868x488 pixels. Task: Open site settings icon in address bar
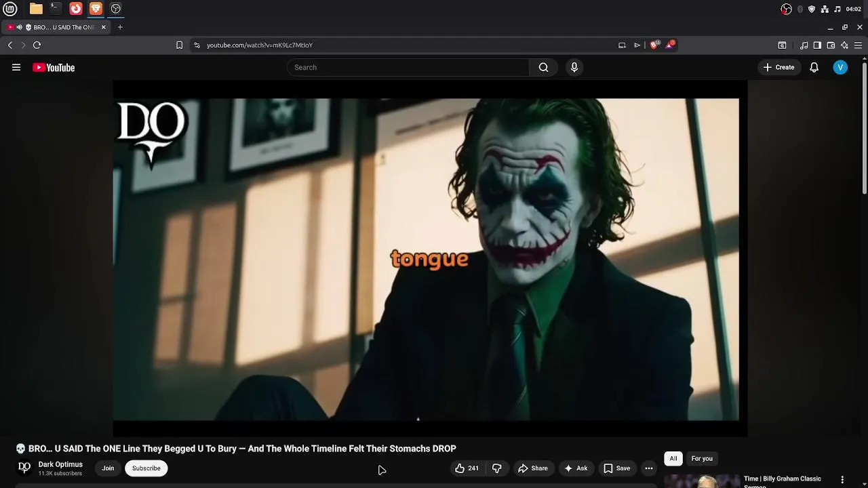197,45
